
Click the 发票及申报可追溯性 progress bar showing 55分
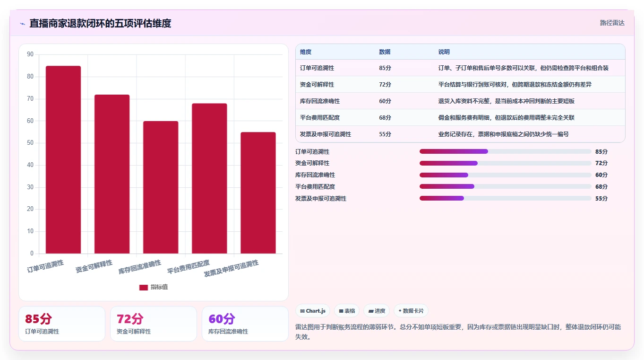click(505, 199)
